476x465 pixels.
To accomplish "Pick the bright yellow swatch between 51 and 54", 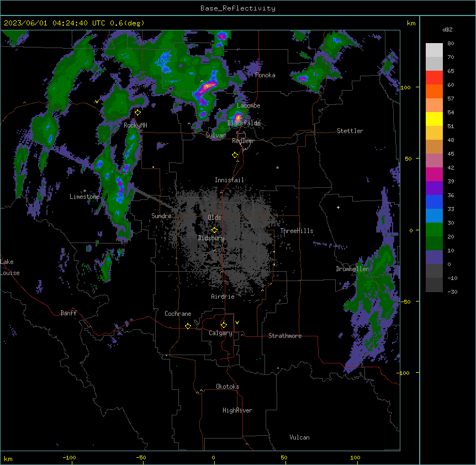I will click(434, 119).
